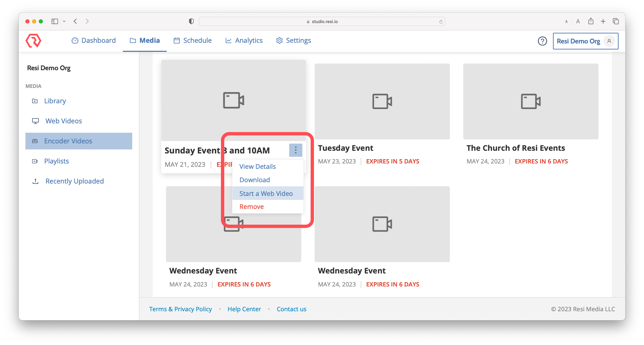Open Playlists in the sidebar
This screenshot has width=644, height=345.
[x=56, y=161]
